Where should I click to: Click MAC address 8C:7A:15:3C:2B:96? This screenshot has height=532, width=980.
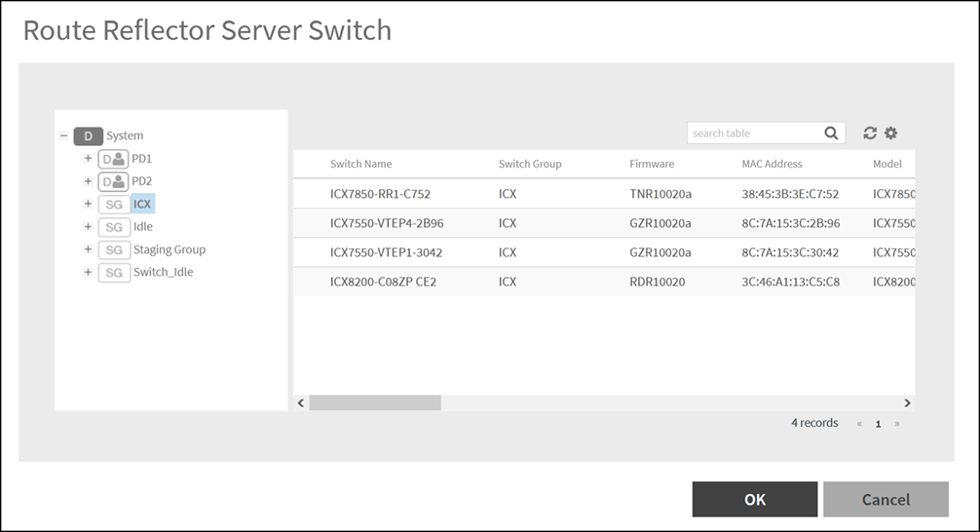click(x=791, y=223)
